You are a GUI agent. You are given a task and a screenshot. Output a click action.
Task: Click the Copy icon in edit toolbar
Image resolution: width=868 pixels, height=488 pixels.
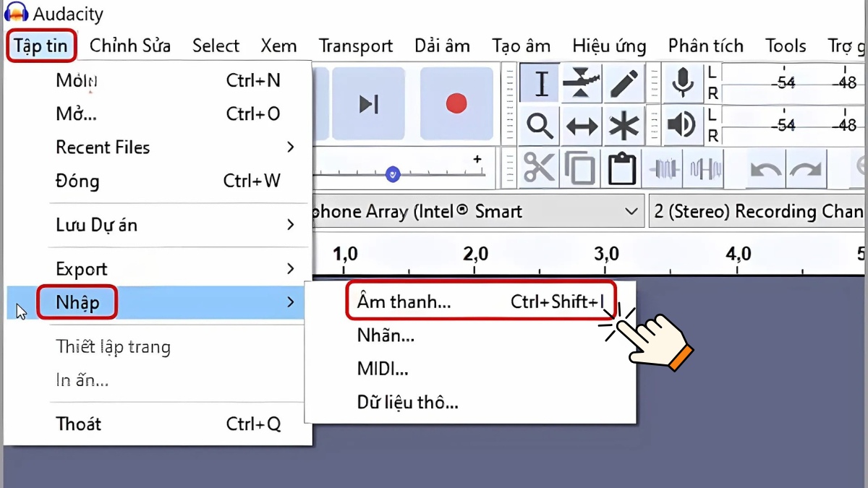click(580, 168)
